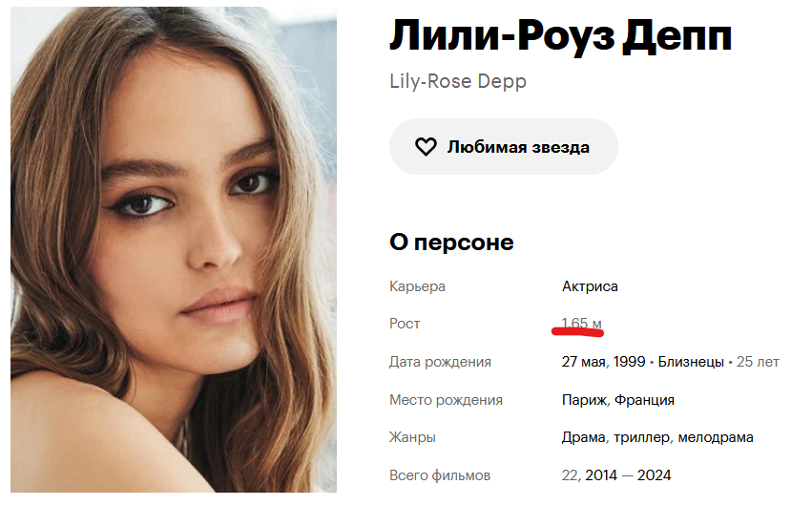Viewport: 812px width, 506px height.
Task: Click the "мелодрама" genre link
Action: (x=716, y=437)
